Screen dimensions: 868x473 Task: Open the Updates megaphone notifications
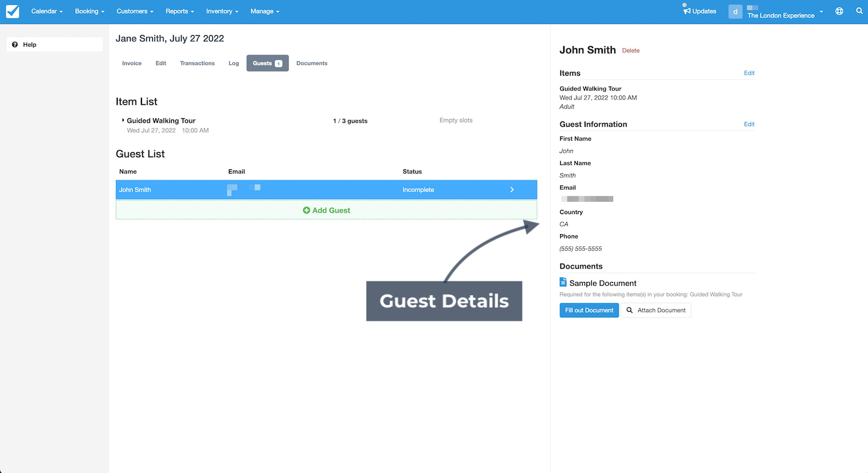pos(699,11)
